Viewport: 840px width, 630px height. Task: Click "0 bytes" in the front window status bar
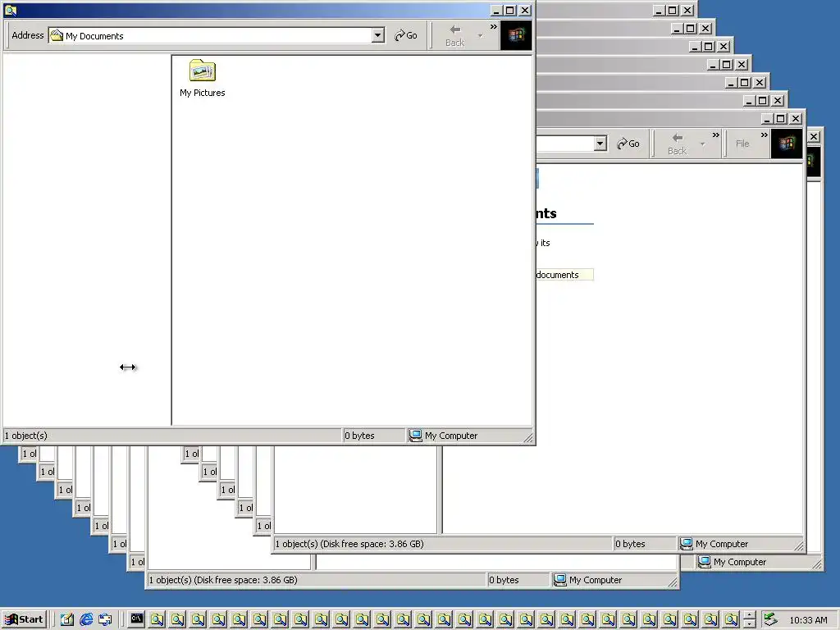[359, 436]
